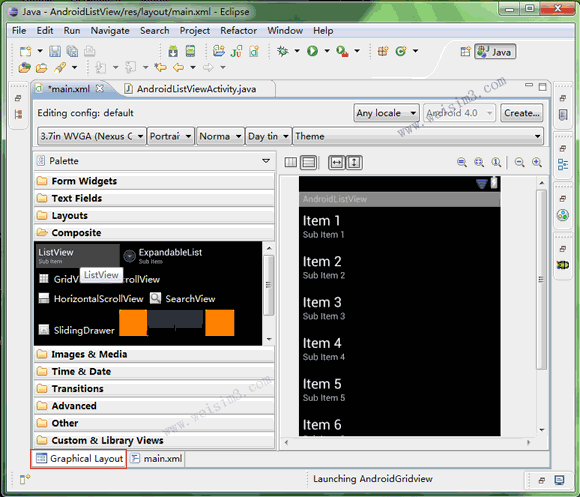
Task: Expand the Text Fields palette category
Action: point(154,198)
